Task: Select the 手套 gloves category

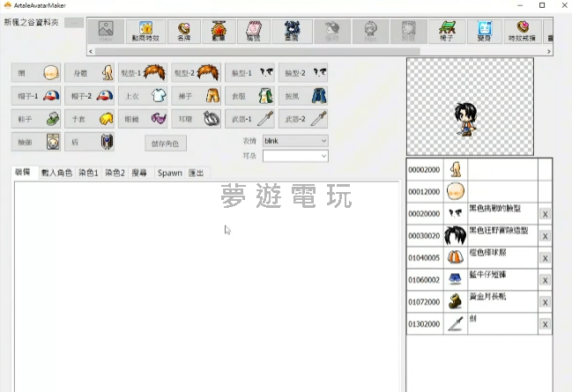Action: click(x=91, y=118)
